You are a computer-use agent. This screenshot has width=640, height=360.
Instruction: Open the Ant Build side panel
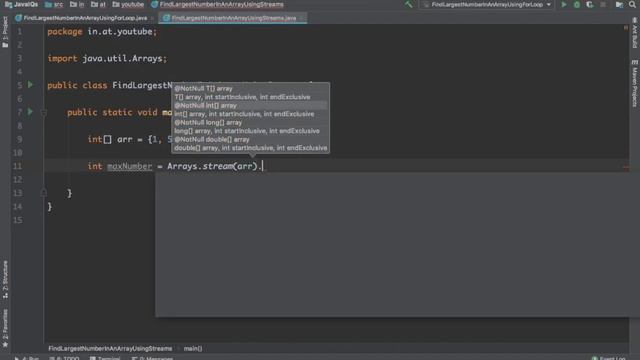click(x=635, y=33)
